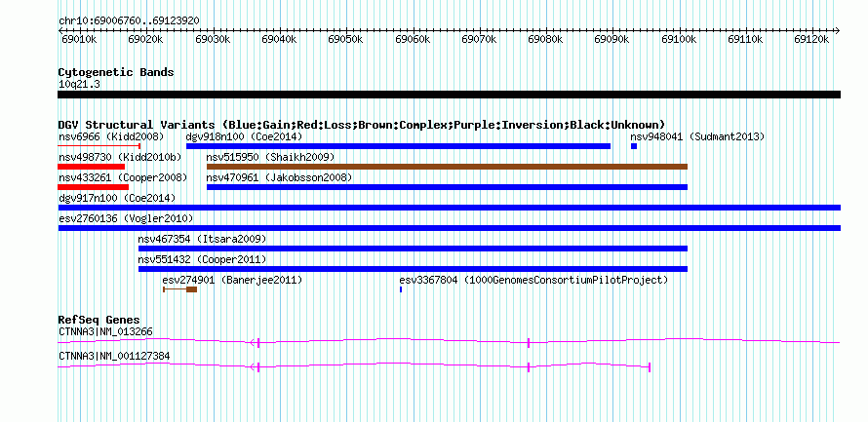Image resolution: width=868 pixels, height=422 pixels.
Task: Click the nsv6966 (Kidd2008) variant label
Action: click(111, 136)
